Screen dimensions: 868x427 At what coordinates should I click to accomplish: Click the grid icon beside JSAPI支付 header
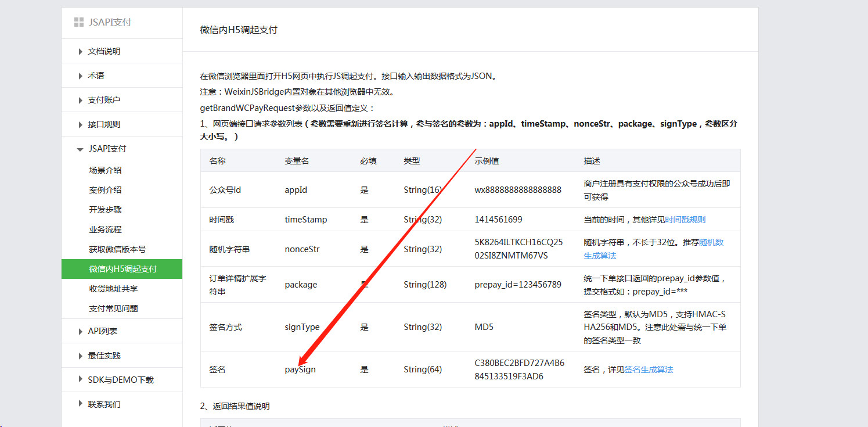coord(78,23)
